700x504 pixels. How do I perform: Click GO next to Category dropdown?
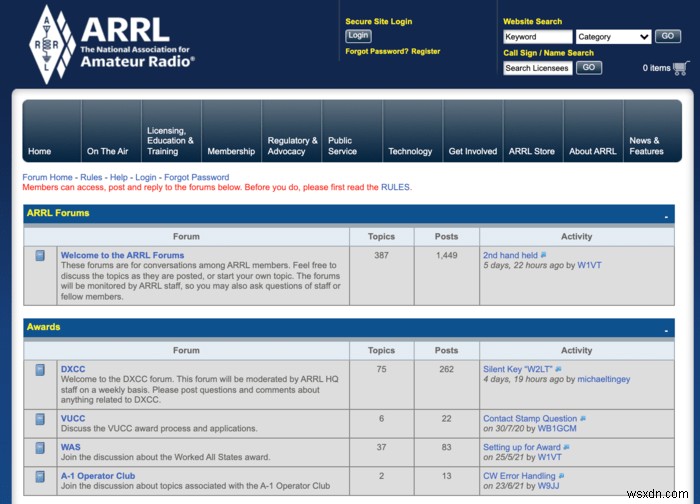click(668, 36)
